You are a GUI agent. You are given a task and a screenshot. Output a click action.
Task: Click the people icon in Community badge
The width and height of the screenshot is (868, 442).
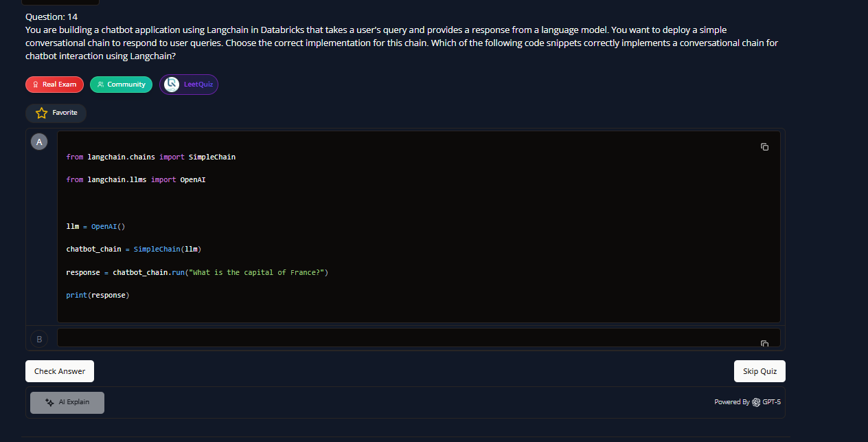coord(100,85)
